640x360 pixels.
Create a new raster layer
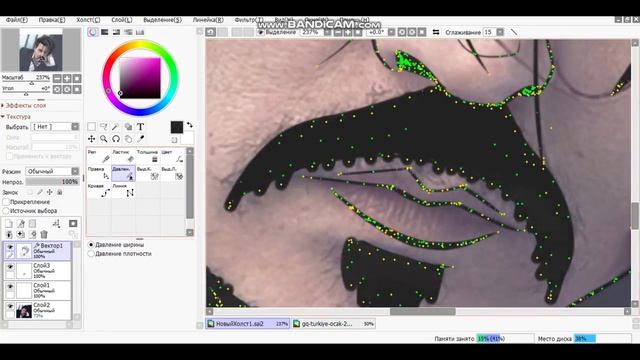pos(9,224)
